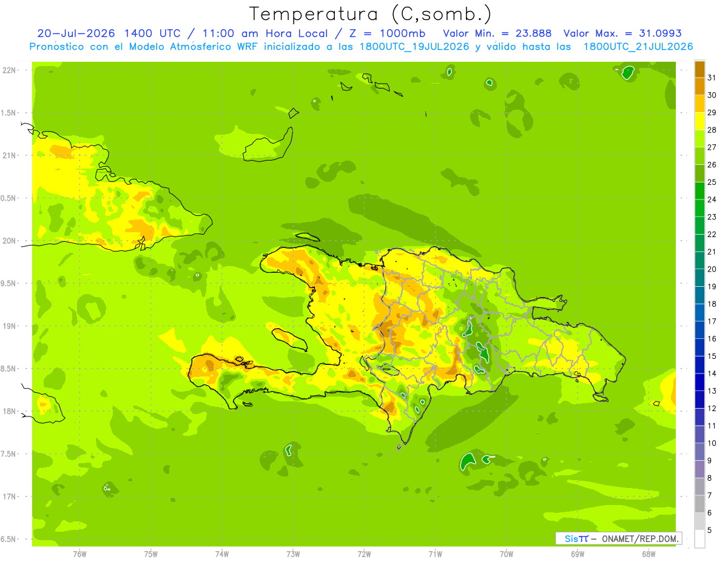Click the "Temperatura (C,somb.)" map title
The width and height of the screenshot is (728, 562).
click(x=370, y=15)
